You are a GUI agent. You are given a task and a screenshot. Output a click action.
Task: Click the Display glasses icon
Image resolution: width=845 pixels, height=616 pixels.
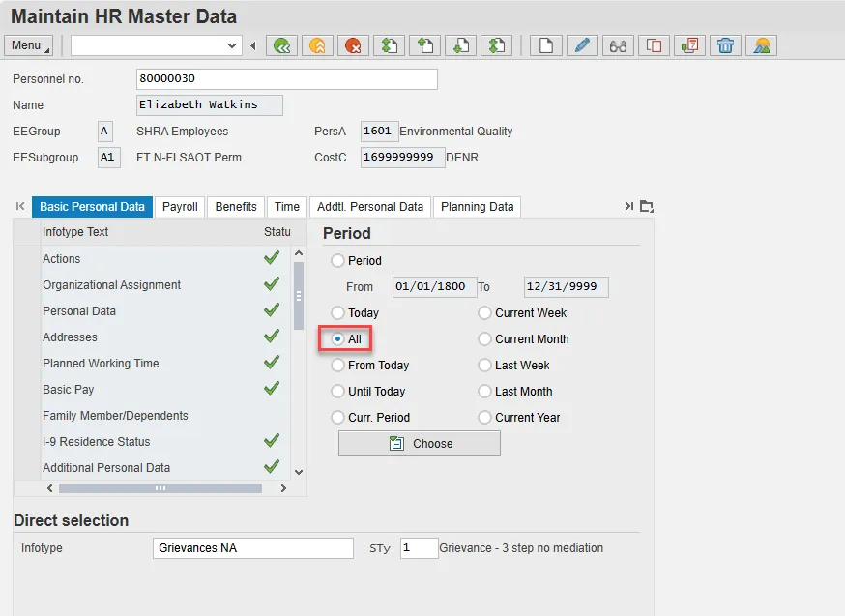618,45
